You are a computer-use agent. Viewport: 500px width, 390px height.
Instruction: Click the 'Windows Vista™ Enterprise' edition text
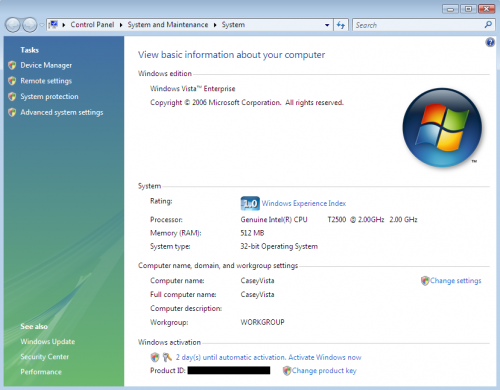[x=193, y=89]
